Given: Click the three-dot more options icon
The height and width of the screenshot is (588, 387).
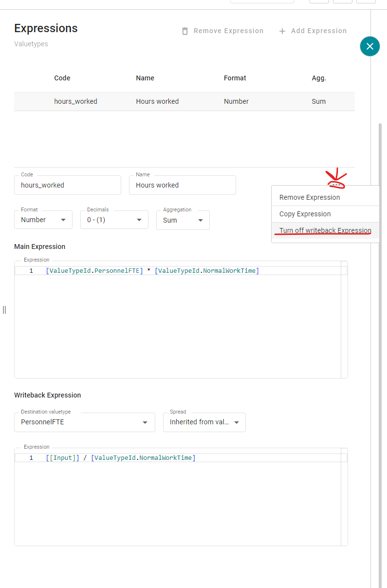Looking at the screenshot, I should click(x=336, y=185).
